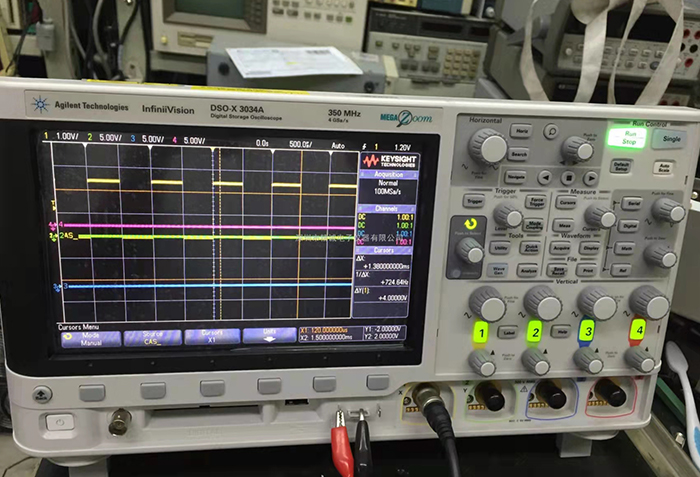
Task: Push the Ref key
Action: (x=621, y=270)
